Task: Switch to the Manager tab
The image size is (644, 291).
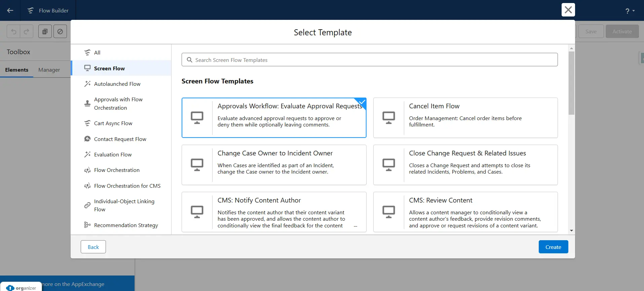Action: 49,70
